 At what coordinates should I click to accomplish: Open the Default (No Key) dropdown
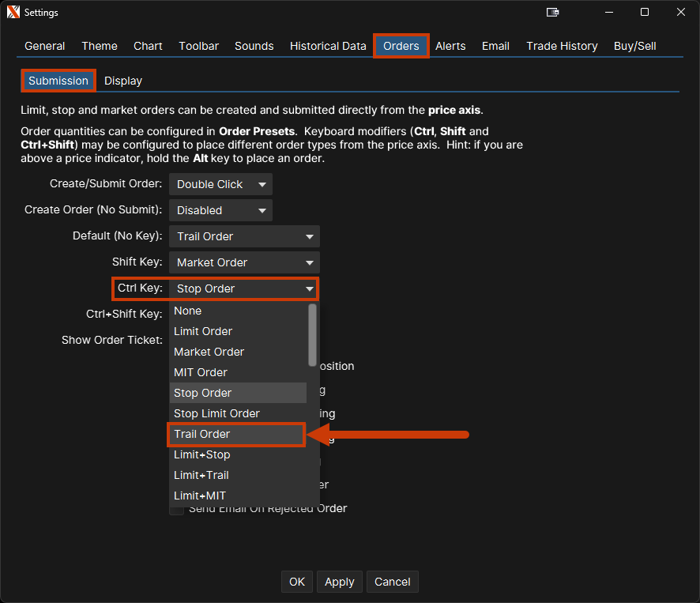click(244, 236)
